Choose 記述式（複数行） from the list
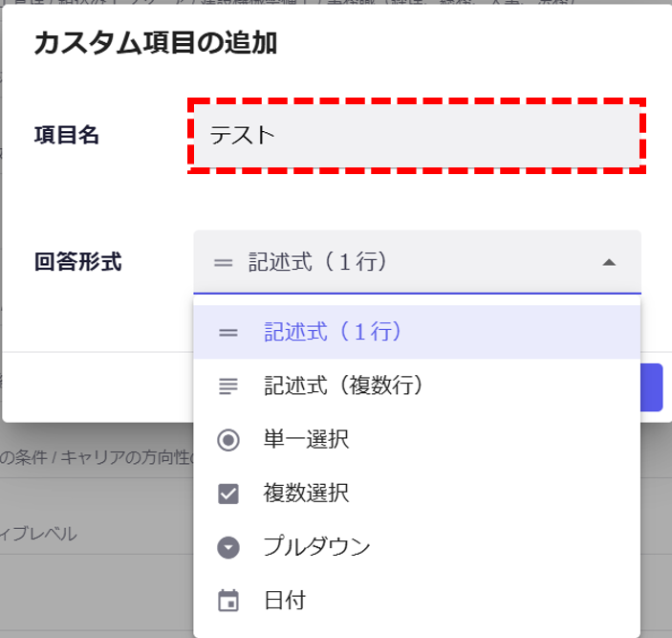 [x=343, y=386]
